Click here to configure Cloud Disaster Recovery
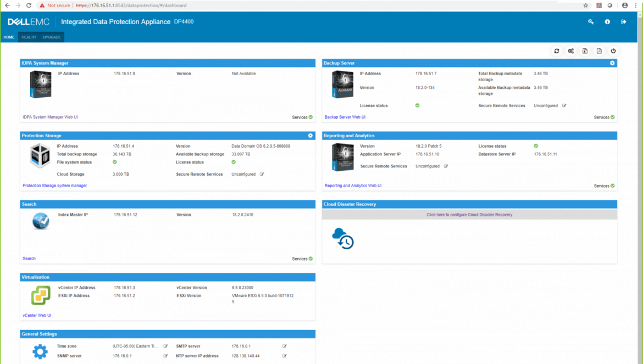The height and width of the screenshot is (364, 643). point(469,215)
